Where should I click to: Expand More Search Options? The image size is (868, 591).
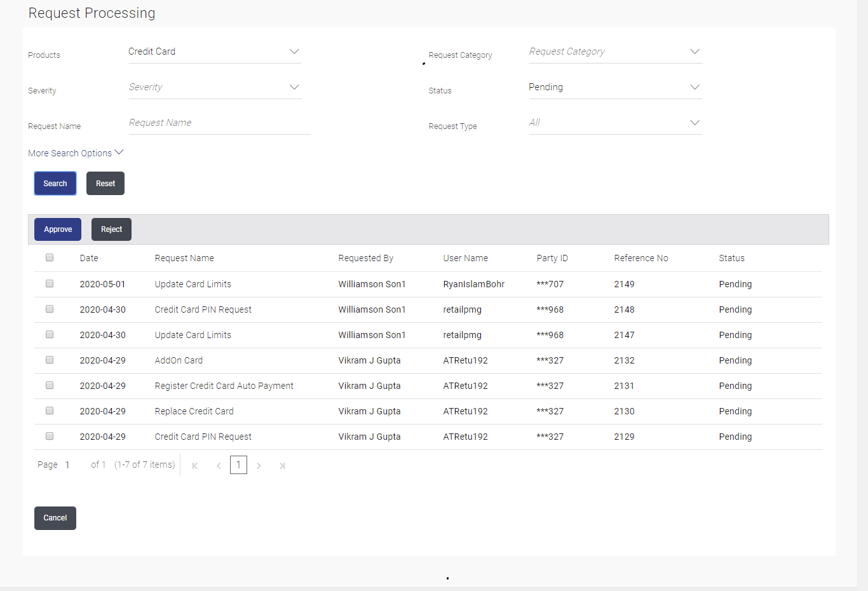click(76, 153)
